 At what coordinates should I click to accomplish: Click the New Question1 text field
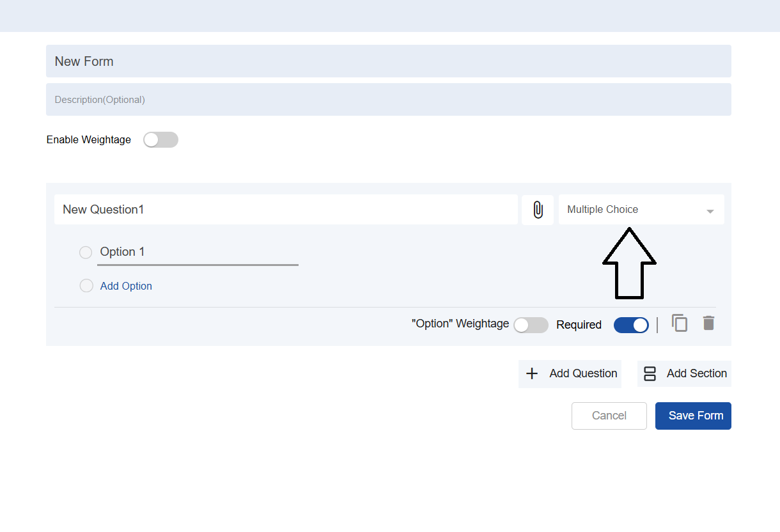(285, 210)
